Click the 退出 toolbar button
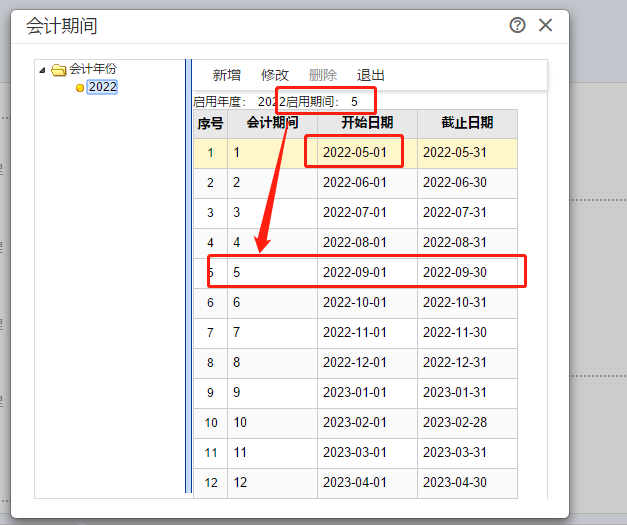The image size is (627, 525). point(370,75)
